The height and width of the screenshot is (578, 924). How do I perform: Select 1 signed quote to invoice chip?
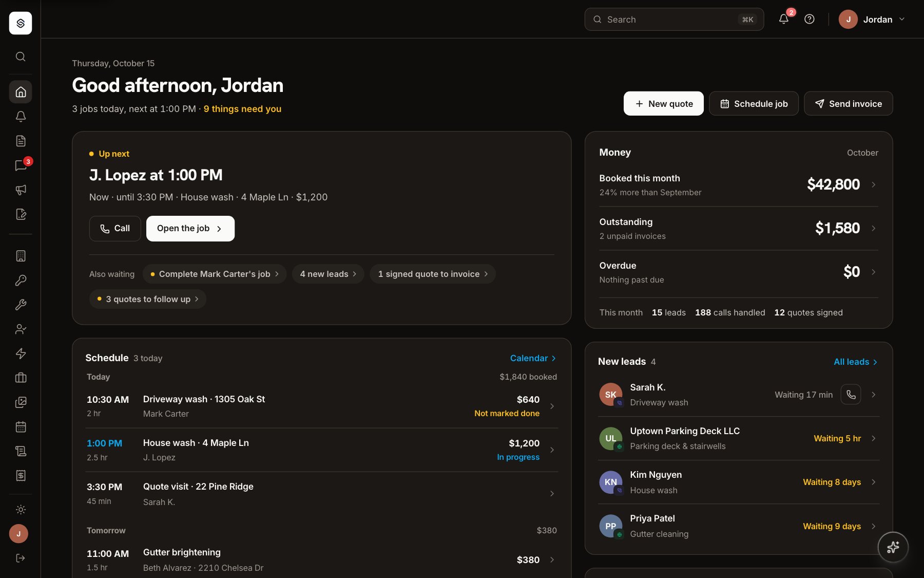(x=433, y=274)
